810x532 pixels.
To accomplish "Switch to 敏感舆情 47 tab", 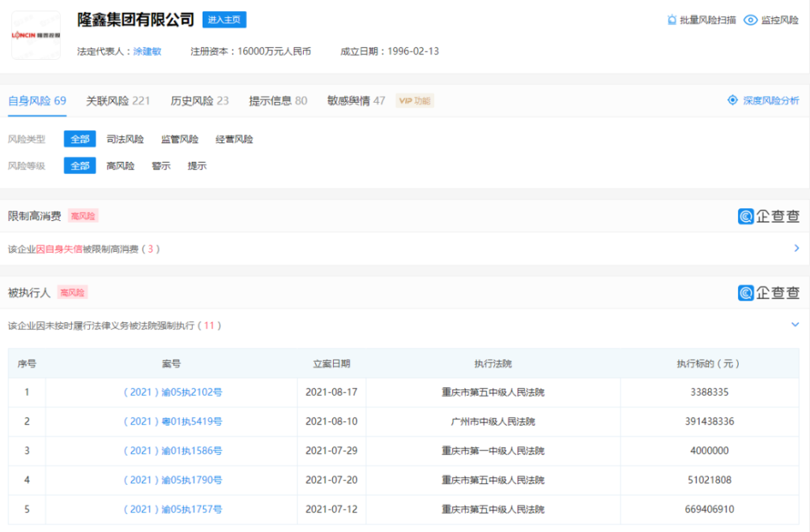I will (x=356, y=101).
